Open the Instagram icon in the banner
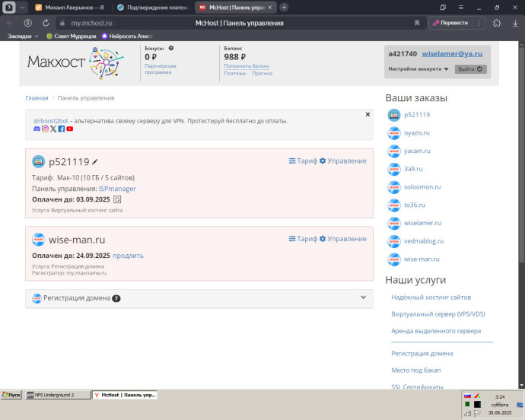The width and height of the screenshot is (525, 420). tap(45, 129)
